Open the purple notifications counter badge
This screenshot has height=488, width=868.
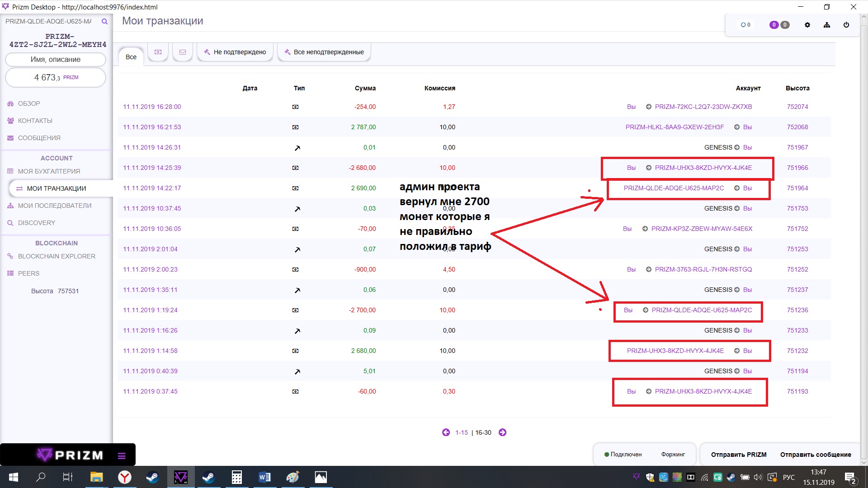[774, 25]
